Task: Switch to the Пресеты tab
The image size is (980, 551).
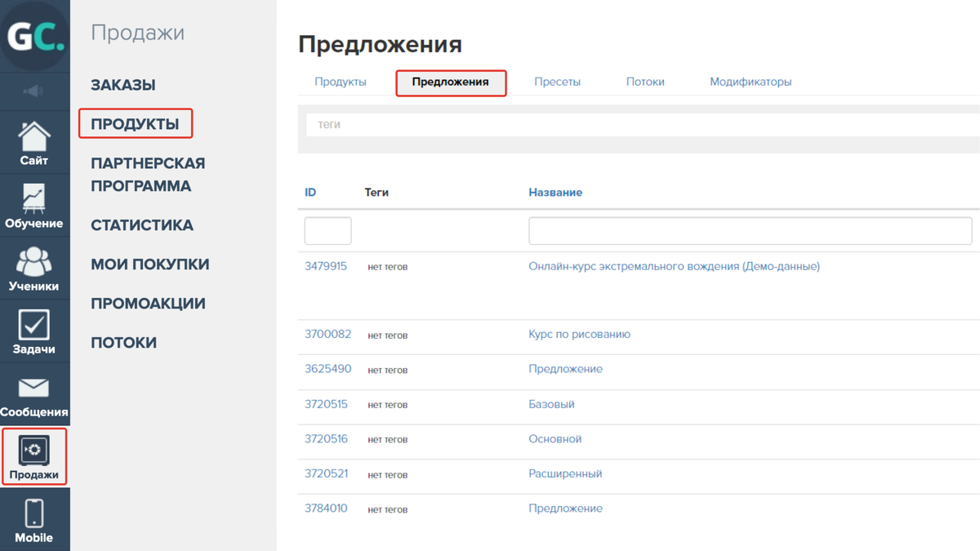Action: [x=558, y=82]
